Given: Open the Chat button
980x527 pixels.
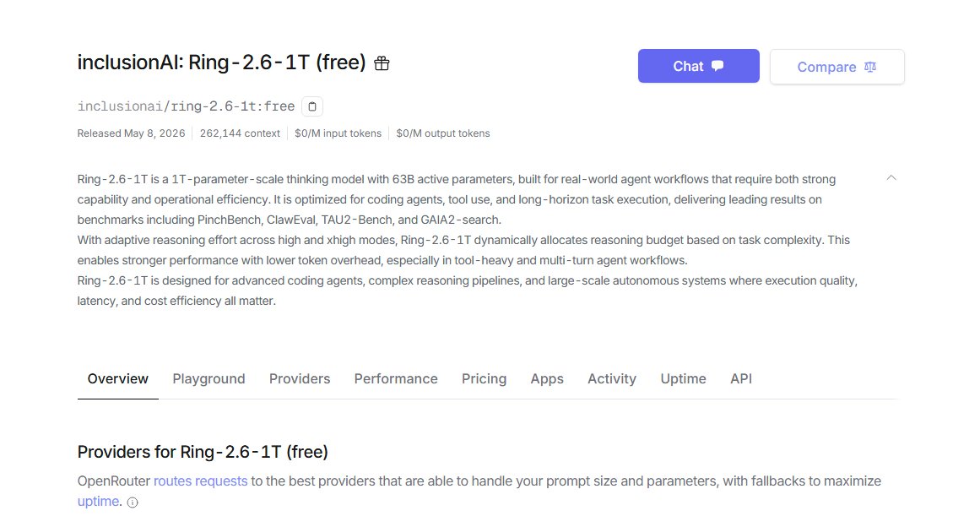Looking at the screenshot, I should pyautogui.click(x=699, y=66).
